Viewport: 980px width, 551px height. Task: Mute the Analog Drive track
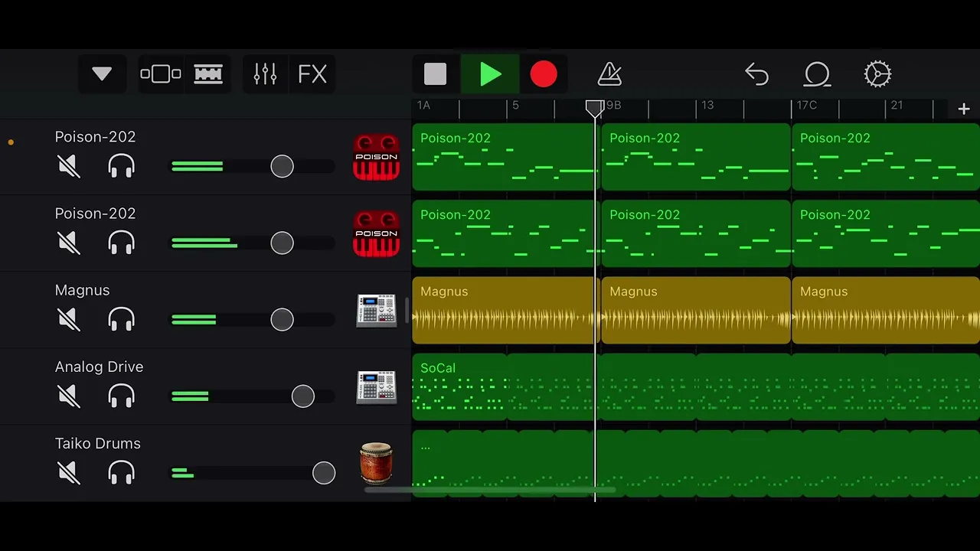[x=69, y=396]
